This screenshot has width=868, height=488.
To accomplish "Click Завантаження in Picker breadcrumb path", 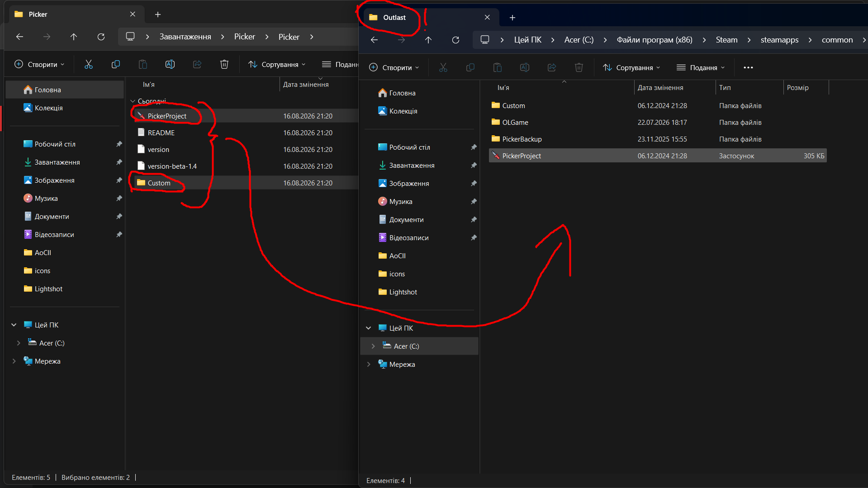I will (x=185, y=37).
